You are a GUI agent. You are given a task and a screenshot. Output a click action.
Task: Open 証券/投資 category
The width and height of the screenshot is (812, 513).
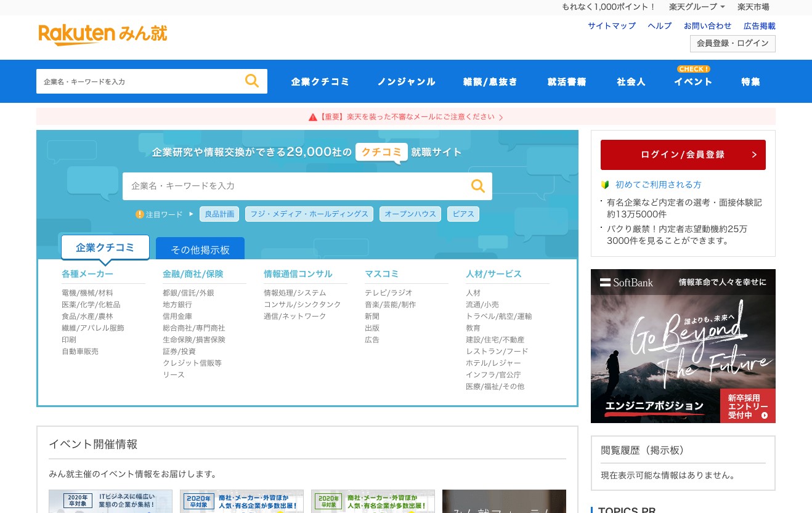pyautogui.click(x=179, y=352)
